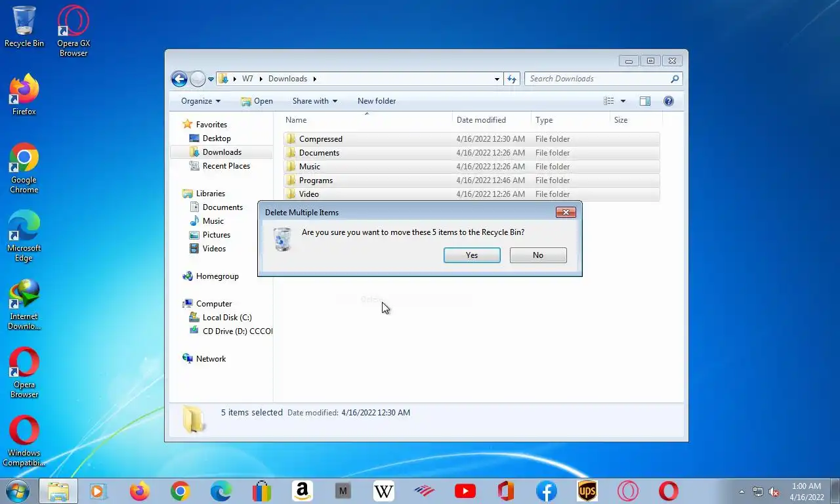This screenshot has height=504, width=840.
Task: Open the Windows Start button
Action: [x=17, y=491]
